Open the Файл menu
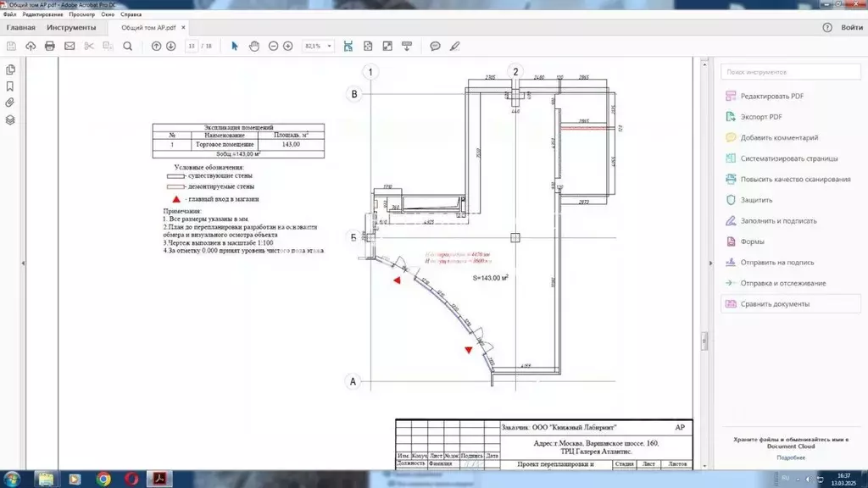 click(9, 14)
